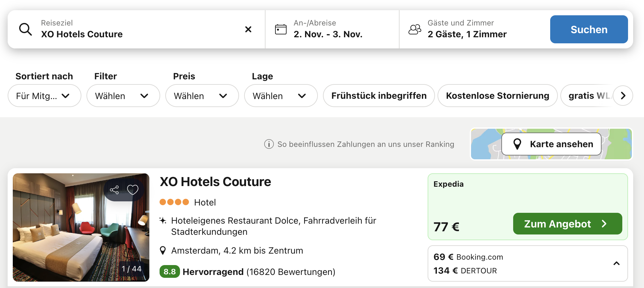The width and height of the screenshot is (644, 288).
Task: Open the Filter Wählen dropdown
Action: coord(123,96)
